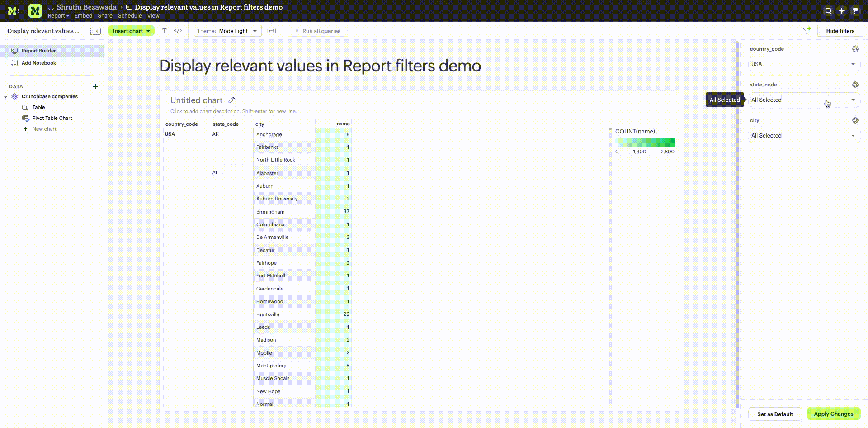This screenshot has height=428, width=868.
Task: Collapse the left sidebar panel
Action: coord(95,31)
